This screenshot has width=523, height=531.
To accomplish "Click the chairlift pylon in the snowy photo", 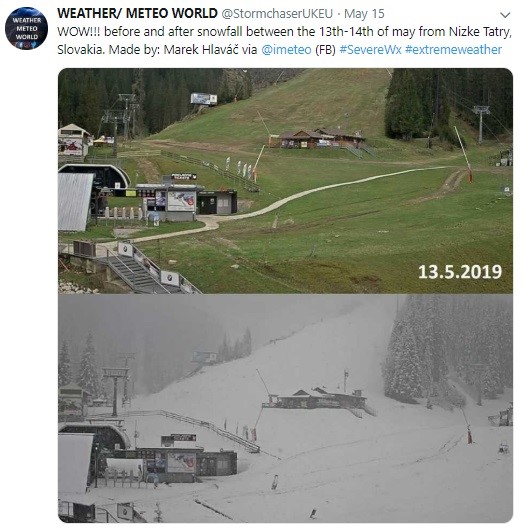I will pyautogui.click(x=115, y=389).
